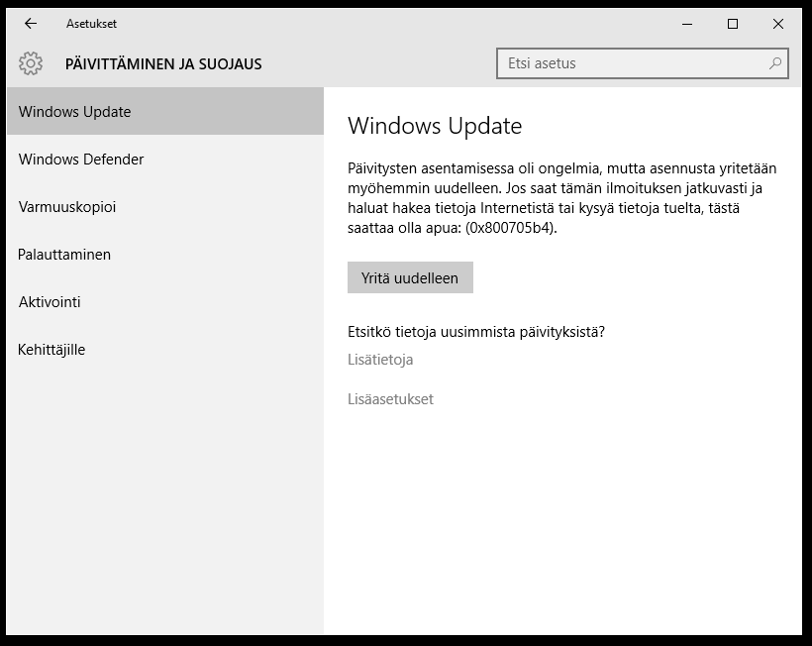Viewport: 812px width, 646px height.
Task: Click the error code (0x800705b4) text
Action: [511, 228]
